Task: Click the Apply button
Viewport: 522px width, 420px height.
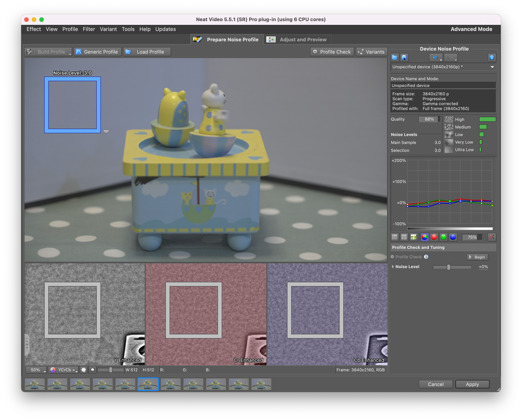Action: 472,384
